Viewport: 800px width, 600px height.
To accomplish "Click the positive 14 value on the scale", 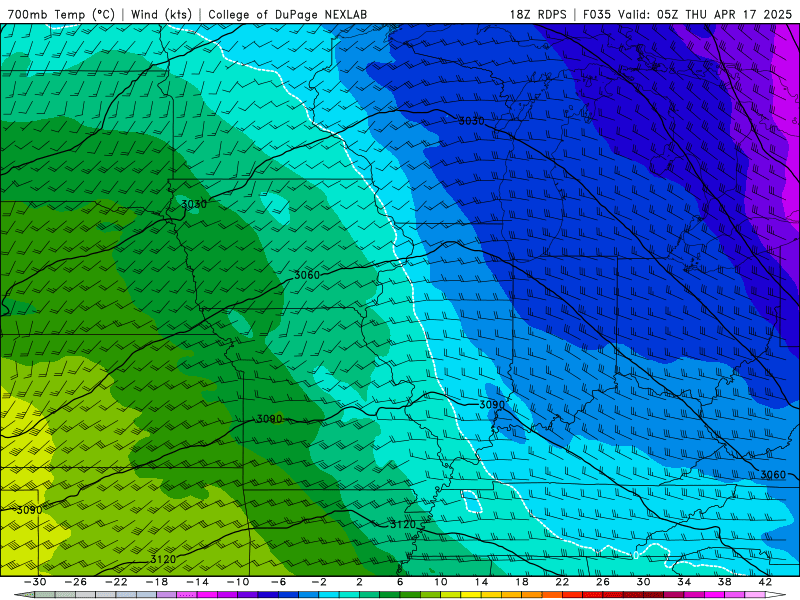I will coord(481,582).
